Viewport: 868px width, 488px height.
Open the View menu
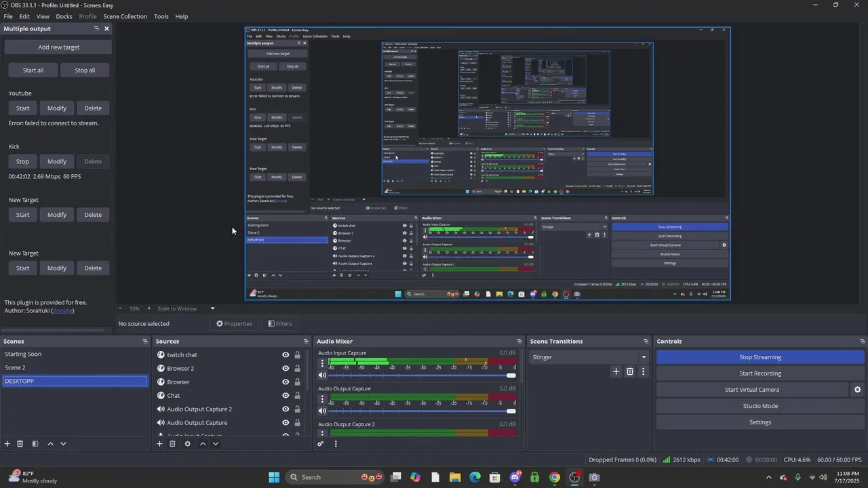[x=43, y=16]
